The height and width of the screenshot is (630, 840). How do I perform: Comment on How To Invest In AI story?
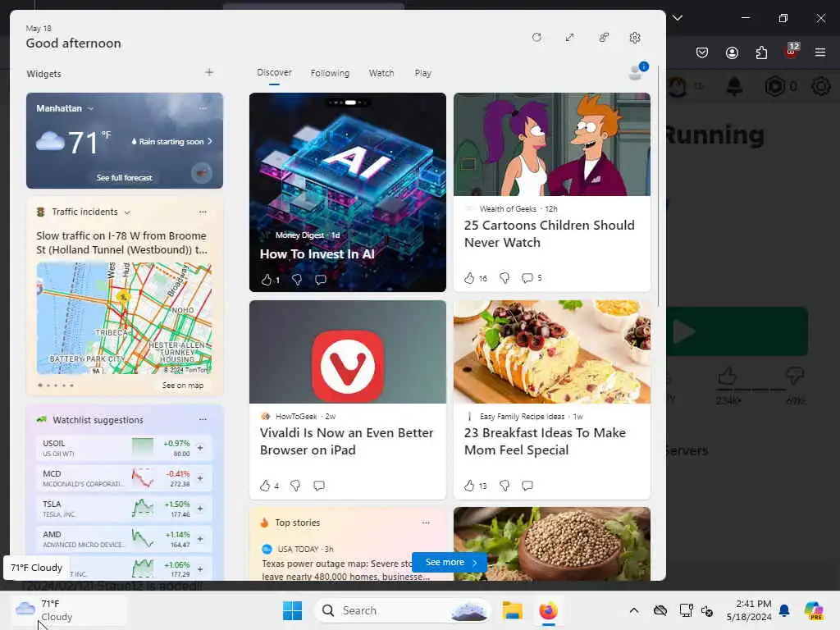point(321,279)
